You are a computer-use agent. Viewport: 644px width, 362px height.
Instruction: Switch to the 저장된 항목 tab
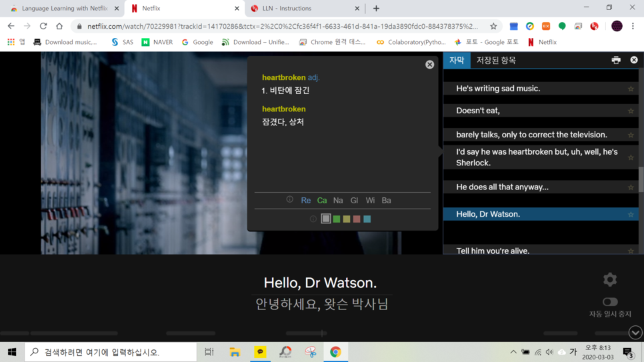coord(496,61)
